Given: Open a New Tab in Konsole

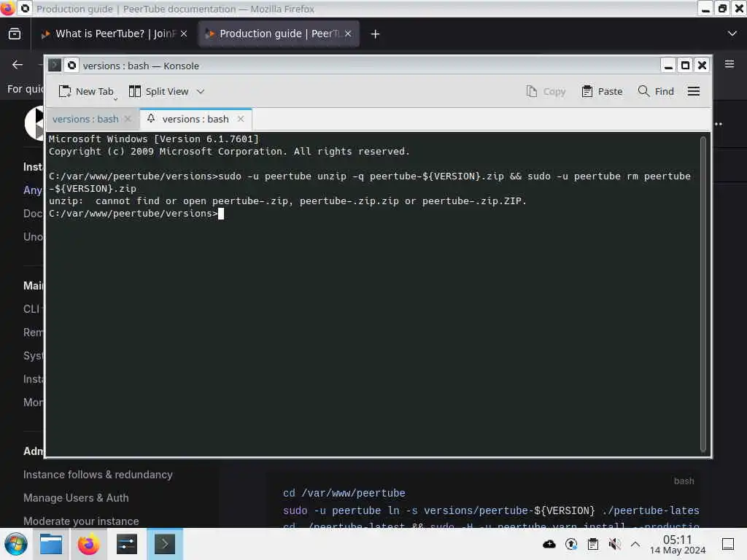Looking at the screenshot, I should [x=86, y=91].
